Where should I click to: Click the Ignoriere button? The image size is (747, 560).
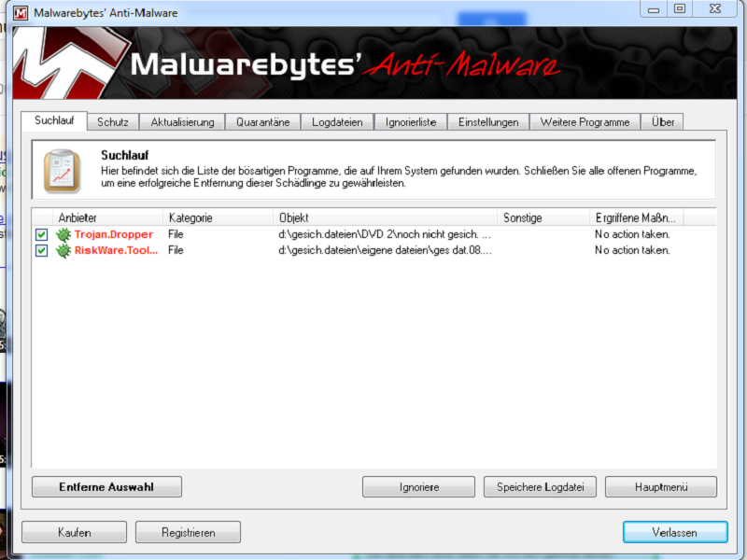tap(418, 486)
